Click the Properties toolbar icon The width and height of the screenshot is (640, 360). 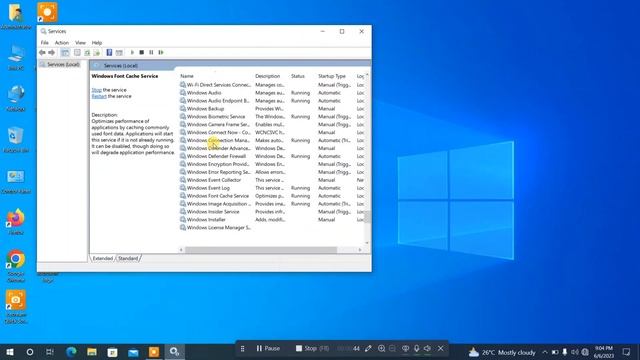[77, 53]
